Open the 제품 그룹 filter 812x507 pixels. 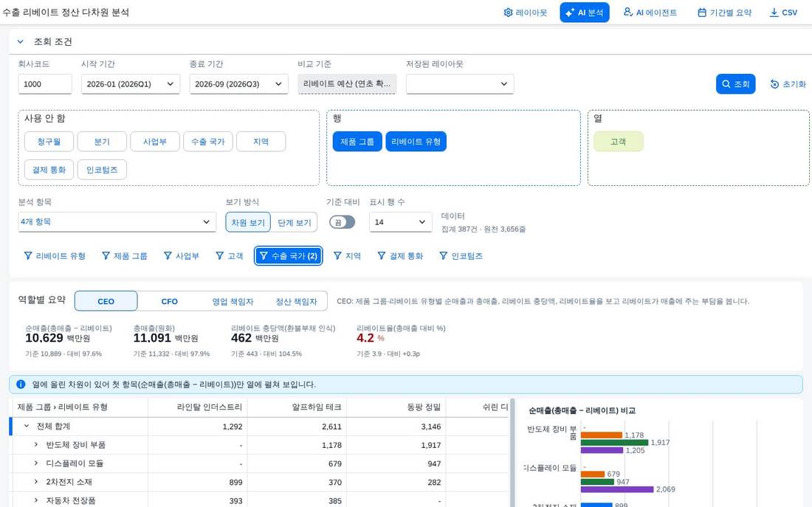(125, 256)
